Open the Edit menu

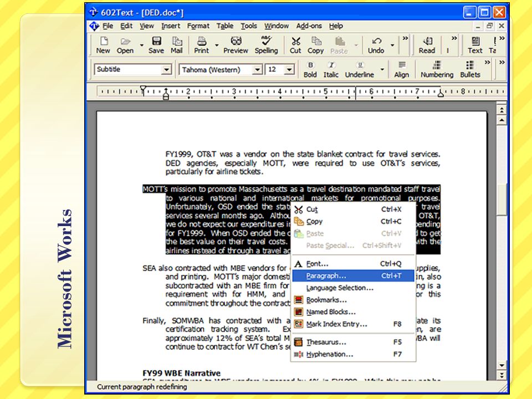[126, 26]
